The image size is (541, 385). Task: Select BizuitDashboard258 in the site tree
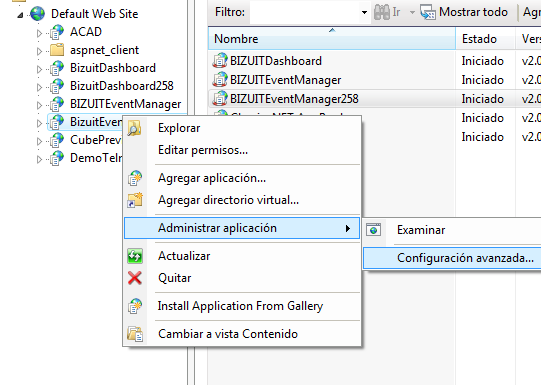pos(121,86)
